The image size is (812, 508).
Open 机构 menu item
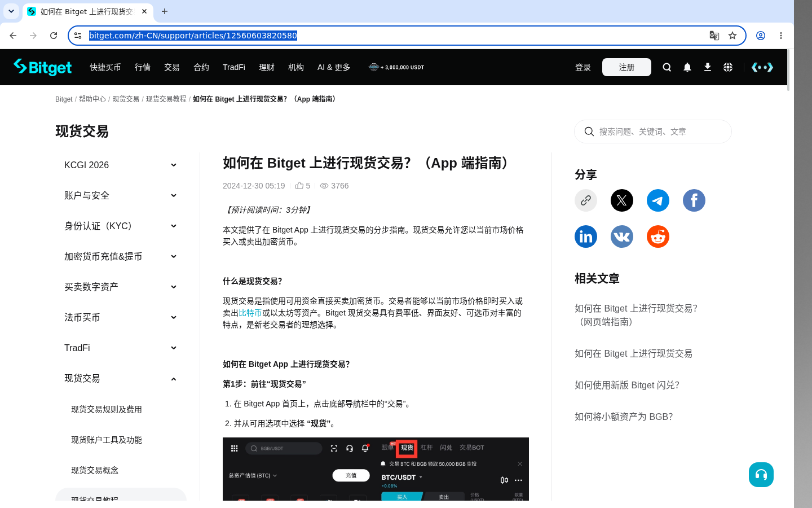pyautogui.click(x=296, y=67)
